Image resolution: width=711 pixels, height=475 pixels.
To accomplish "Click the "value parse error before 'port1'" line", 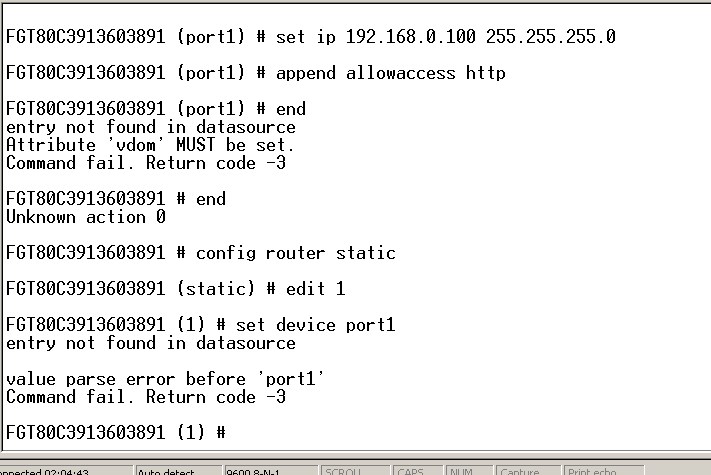I will (x=165, y=379).
